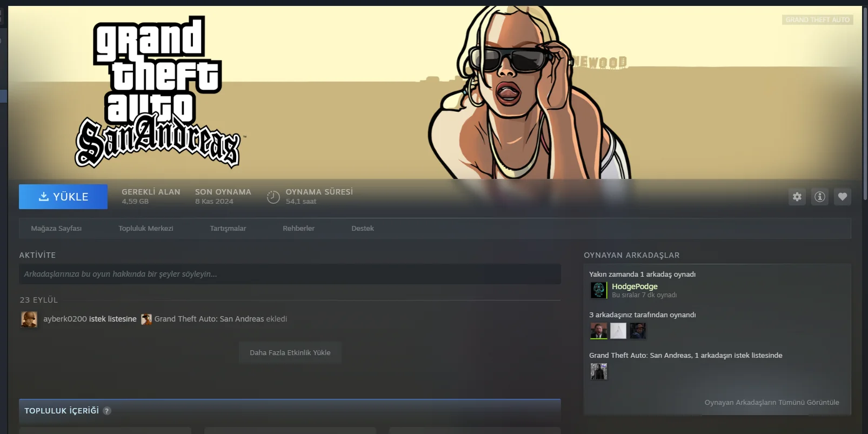Viewport: 868px width, 434px height.
Task: Open Oynayan Arkadaşların Tümünü Görüntüle link
Action: [771, 402]
